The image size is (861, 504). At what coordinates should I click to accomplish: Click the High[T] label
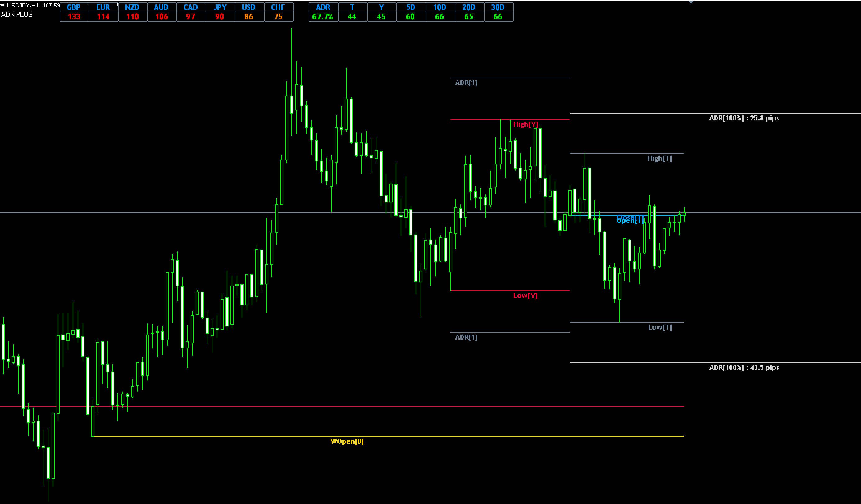tap(659, 159)
